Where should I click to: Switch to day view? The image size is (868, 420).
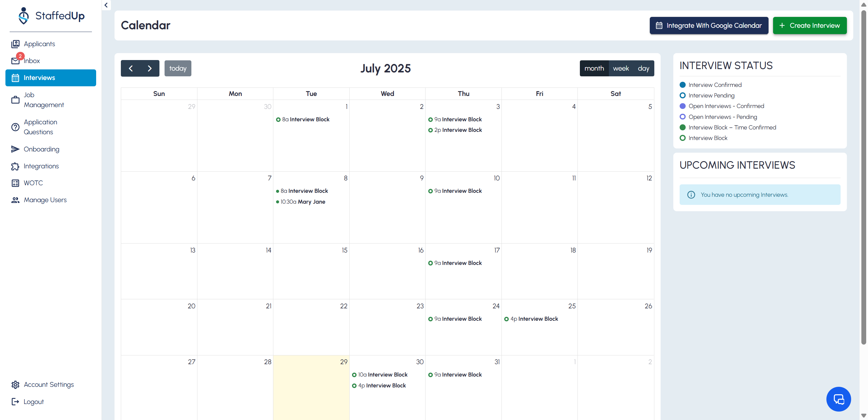click(x=643, y=68)
